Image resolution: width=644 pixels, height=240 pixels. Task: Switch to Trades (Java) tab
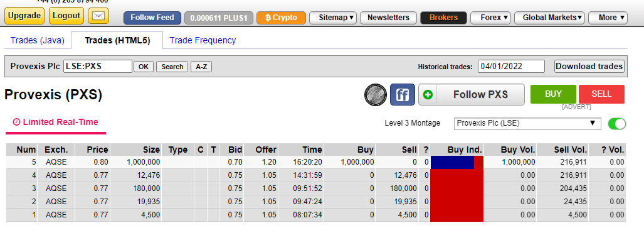click(38, 40)
